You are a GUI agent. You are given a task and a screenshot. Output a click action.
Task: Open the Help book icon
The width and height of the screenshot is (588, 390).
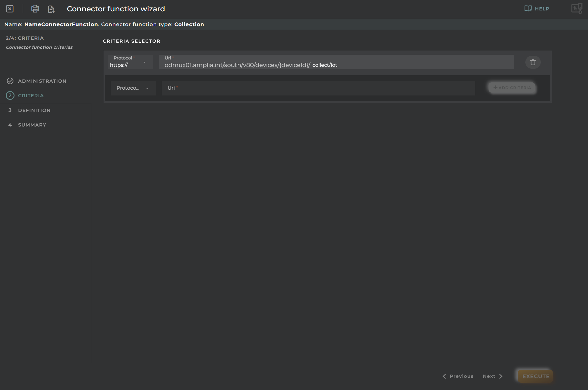pyautogui.click(x=528, y=9)
